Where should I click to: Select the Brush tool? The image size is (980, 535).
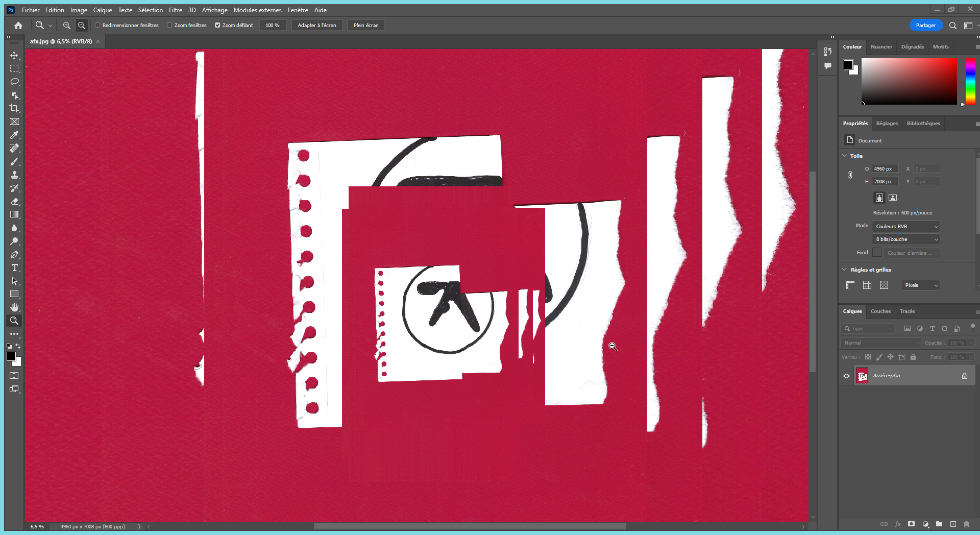click(14, 161)
